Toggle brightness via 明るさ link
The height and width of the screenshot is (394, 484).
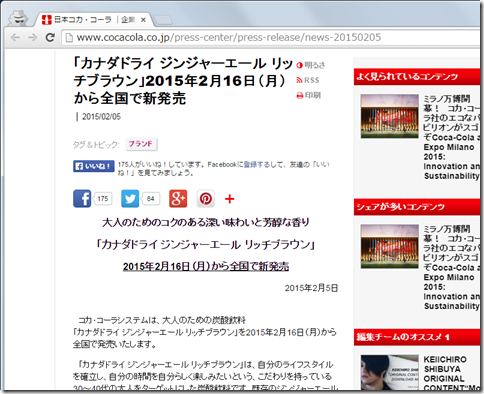[x=311, y=65]
